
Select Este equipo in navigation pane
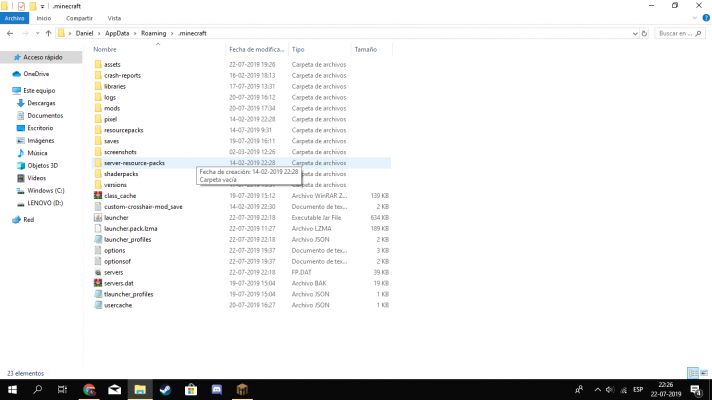coord(39,90)
